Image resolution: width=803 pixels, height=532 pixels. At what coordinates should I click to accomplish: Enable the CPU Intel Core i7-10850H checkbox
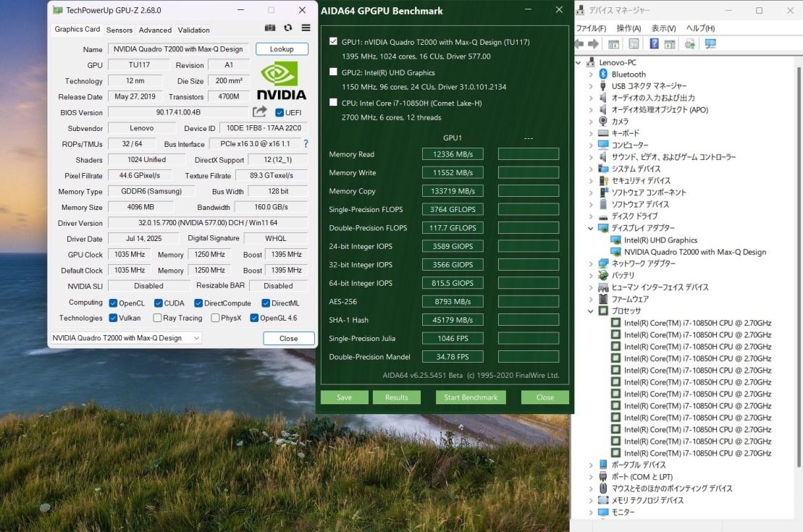pyautogui.click(x=333, y=103)
